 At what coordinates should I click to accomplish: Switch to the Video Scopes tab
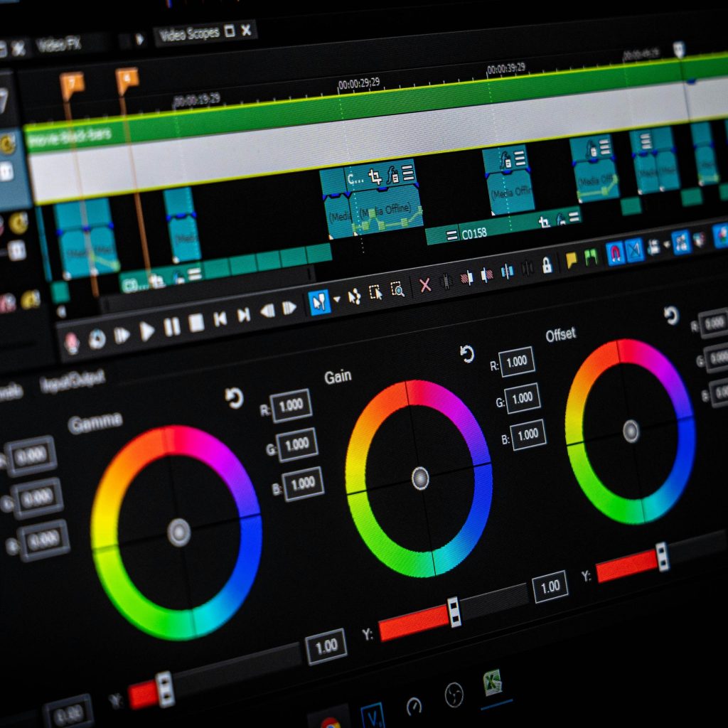click(190, 33)
